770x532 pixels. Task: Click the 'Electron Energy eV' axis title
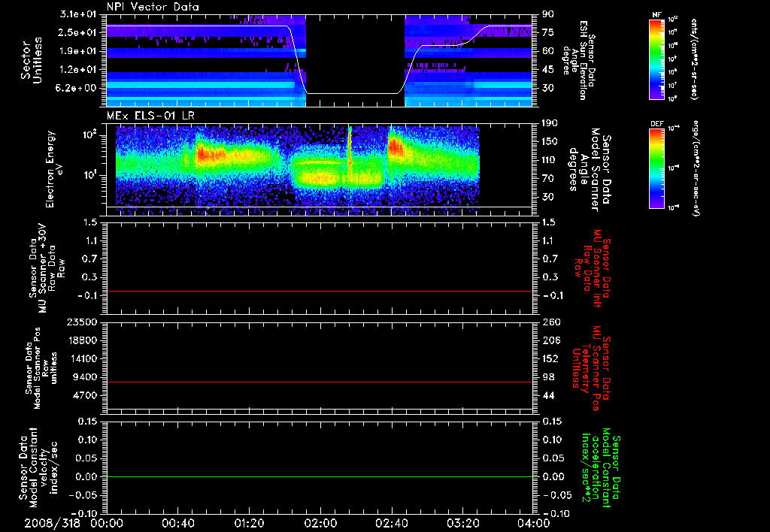[x=56, y=169]
